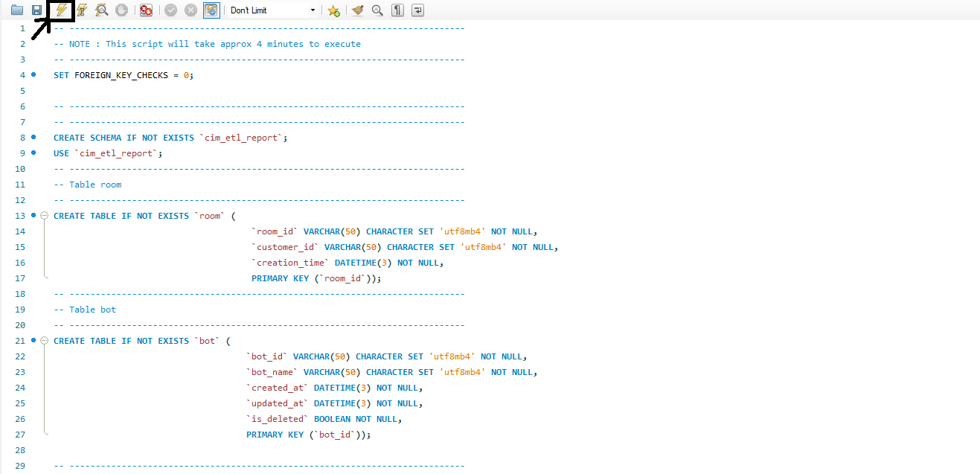Click the Open SQL script folder icon
This screenshot has height=474, width=980.
(x=17, y=10)
